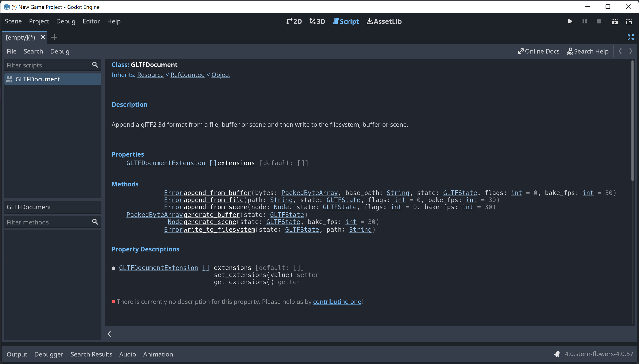
Task: Toggle the Output bottom panel
Action: (17, 354)
